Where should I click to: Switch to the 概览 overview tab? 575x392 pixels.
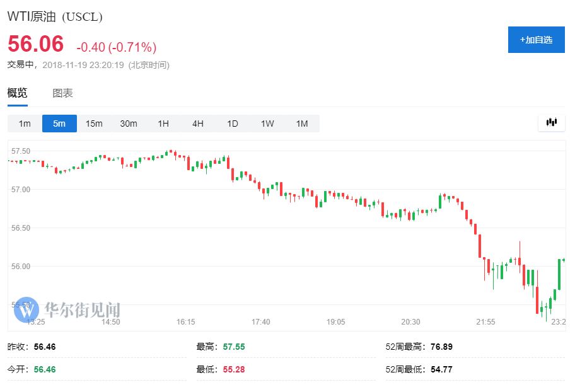[17, 93]
